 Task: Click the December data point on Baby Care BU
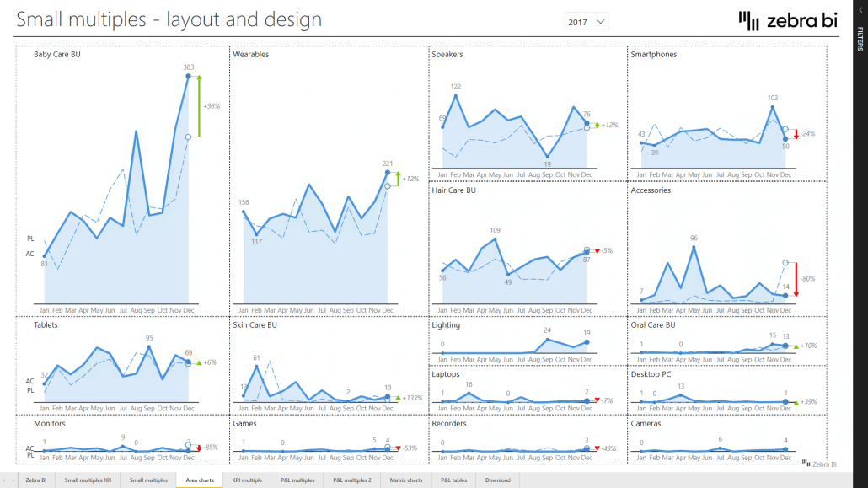(x=187, y=75)
